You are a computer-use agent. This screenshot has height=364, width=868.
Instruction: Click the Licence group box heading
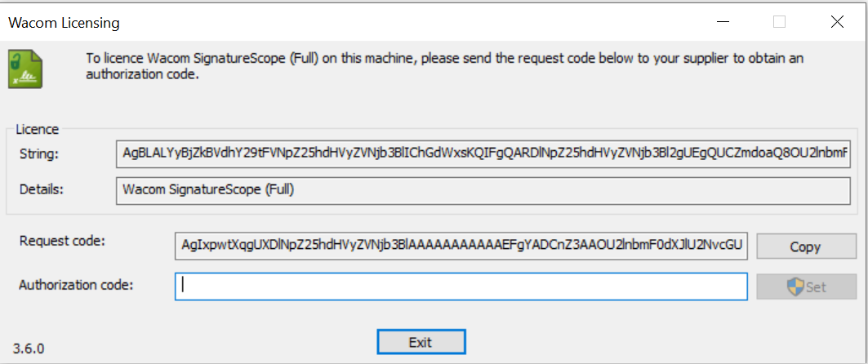[37, 130]
